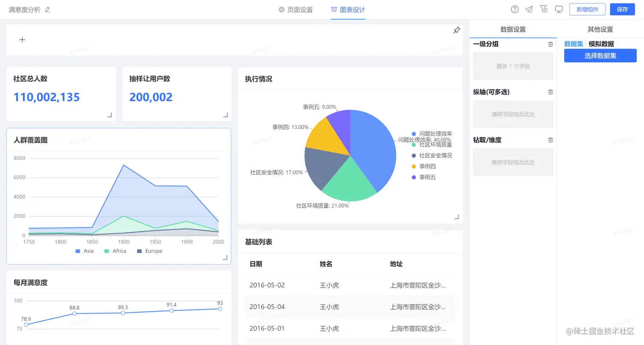Click the 抽样让用户数 value 200,002
The image size is (644, 345).
coord(151,97)
